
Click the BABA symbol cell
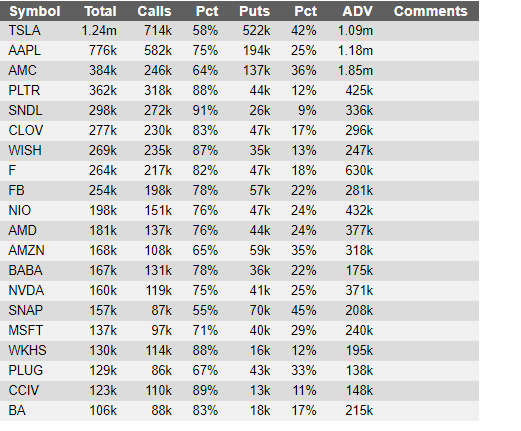[25, 271]
